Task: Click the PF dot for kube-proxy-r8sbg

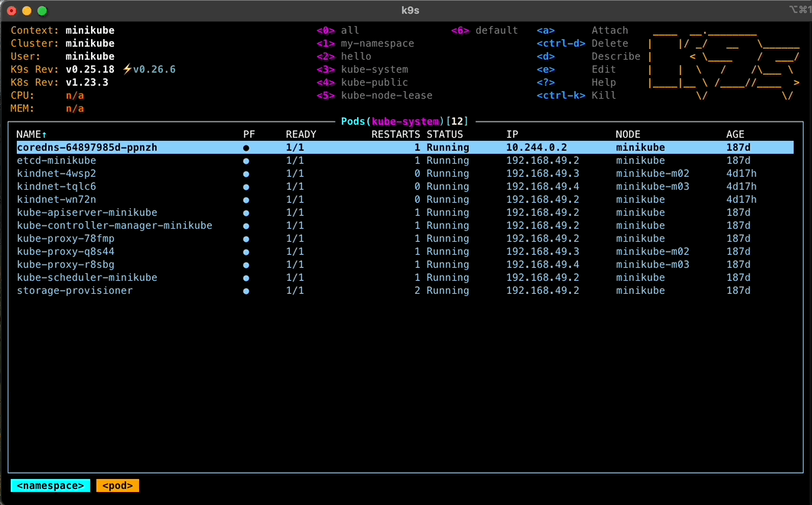Action: point(246,265)
